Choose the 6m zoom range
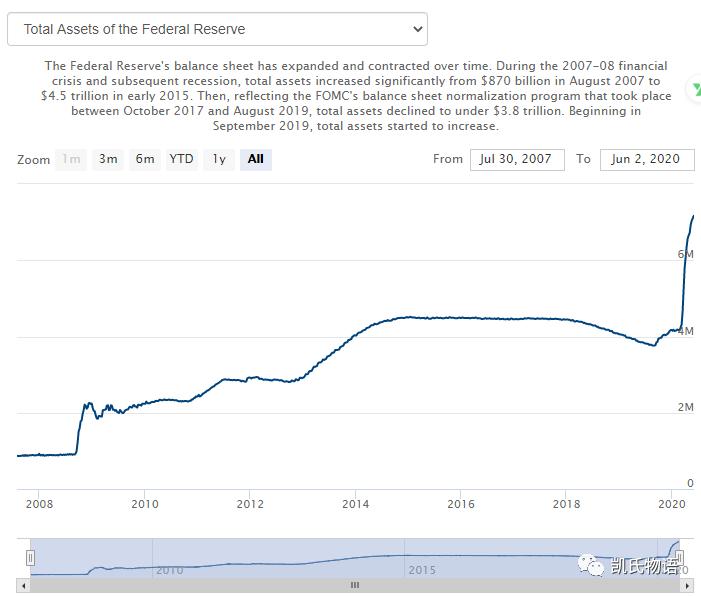Image resolution: width=701 pixels, height=597 pixels. pos(145,159)
